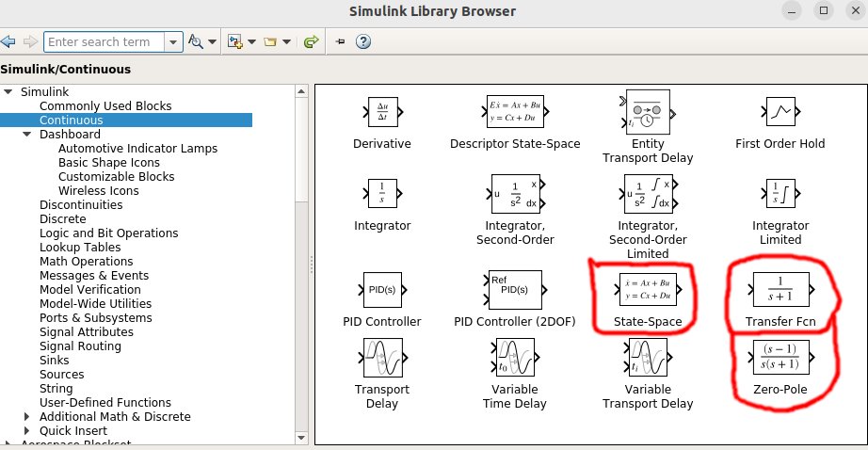Select Commonly Used Blocks library
Viewport: 868px width, 450px height.
[x=105, y=105]
